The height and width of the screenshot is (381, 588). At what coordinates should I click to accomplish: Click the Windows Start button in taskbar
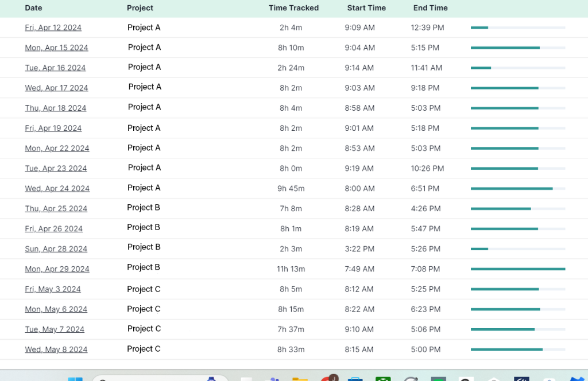coord(75,379)
